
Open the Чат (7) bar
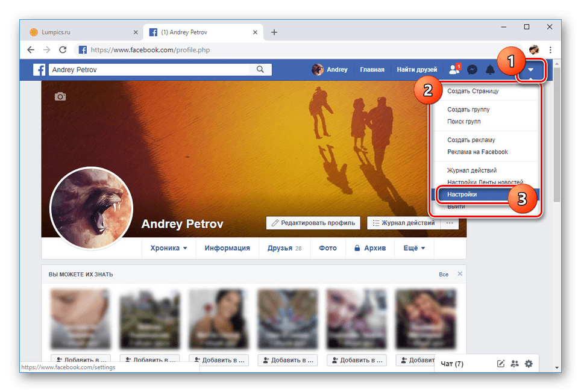coord(452,364)
